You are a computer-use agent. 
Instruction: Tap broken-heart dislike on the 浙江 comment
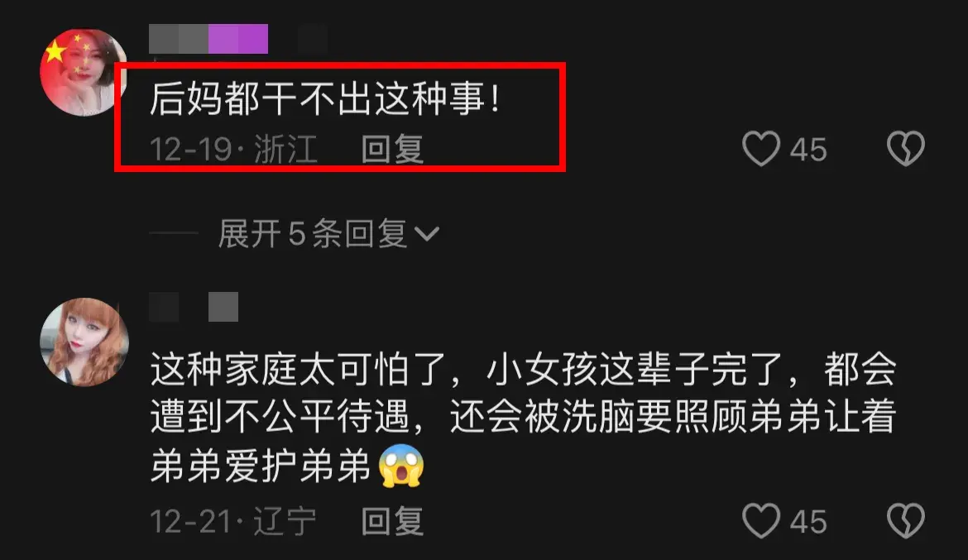[906, 149]
